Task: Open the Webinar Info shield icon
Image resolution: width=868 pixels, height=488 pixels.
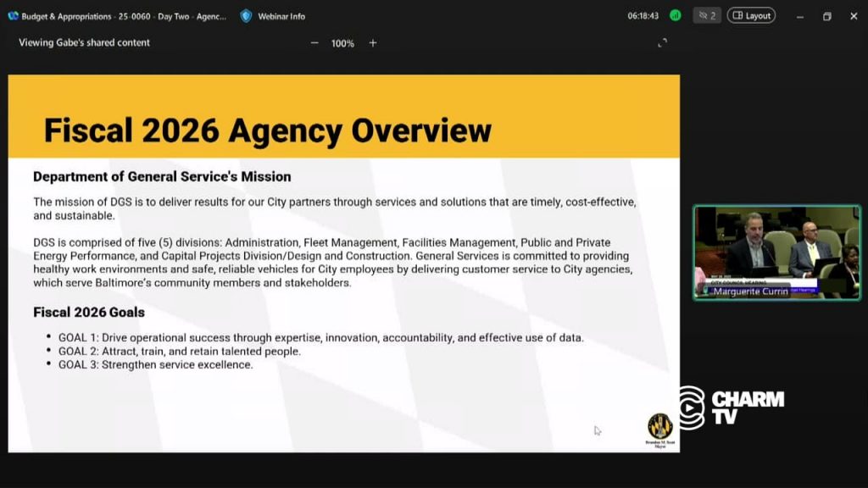Action: tap(247, 16)
